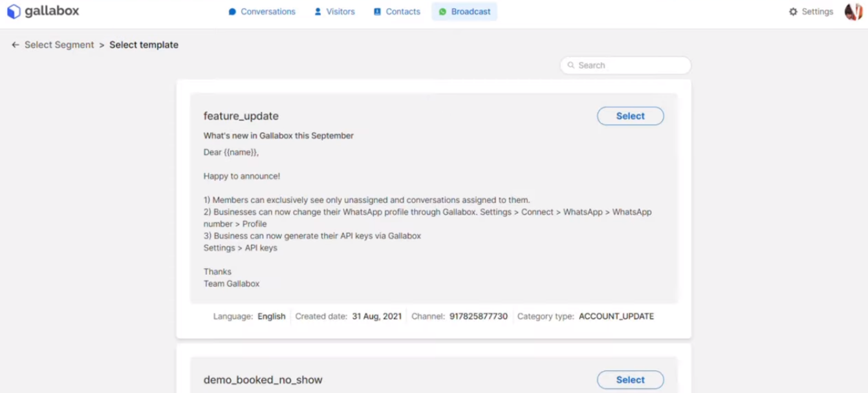Viewport: 868px width, 393px height.
Task: Click the Category type ACCOUNT_UPDATE value
Action: click(x=616, y=317)
